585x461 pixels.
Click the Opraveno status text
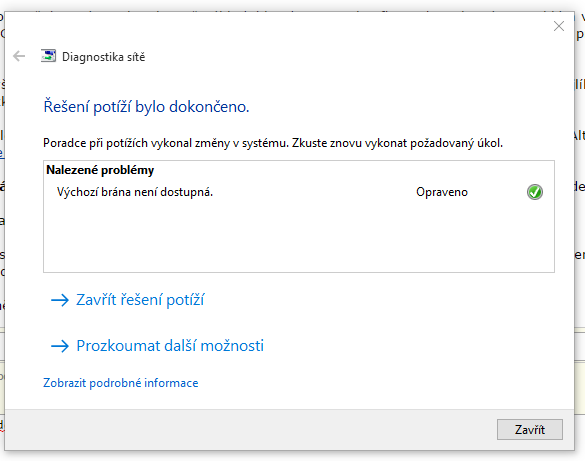point(442,192)
